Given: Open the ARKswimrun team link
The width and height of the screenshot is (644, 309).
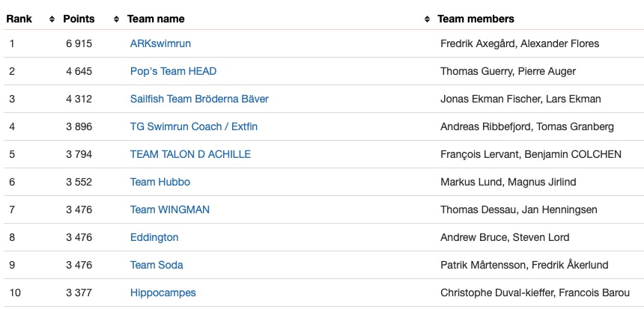Looking at the screenshot, I should [x=160, y=43].
